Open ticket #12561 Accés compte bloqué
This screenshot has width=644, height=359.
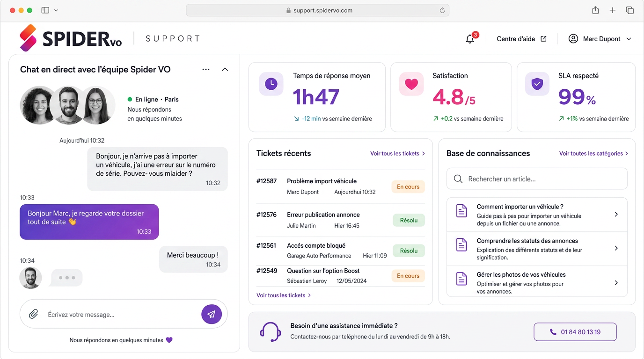[x=341, y=251]
